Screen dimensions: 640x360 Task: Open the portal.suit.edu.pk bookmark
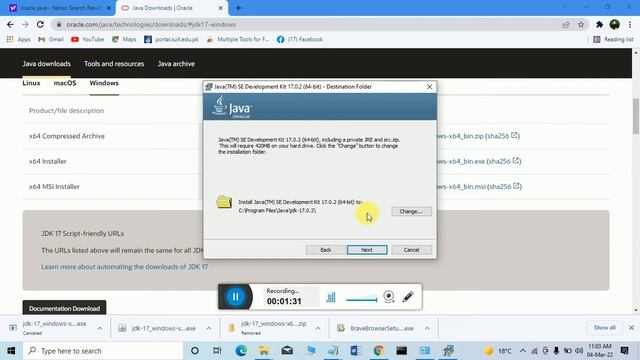point(171,40)
